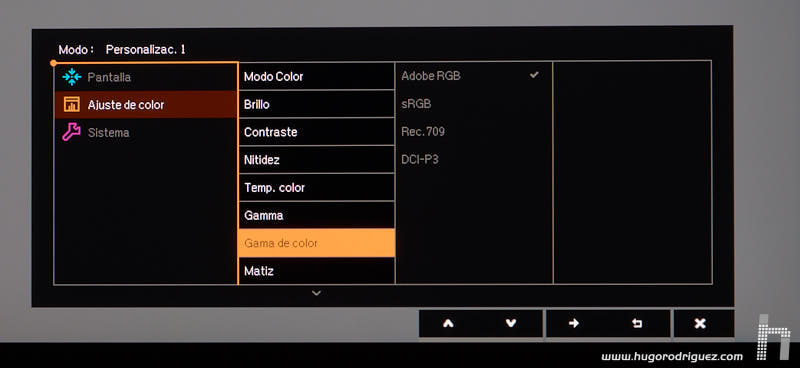Screen dimensions: 800x368
Task: Select the Sistema wrench icon
Action: [x=71, y=132]
